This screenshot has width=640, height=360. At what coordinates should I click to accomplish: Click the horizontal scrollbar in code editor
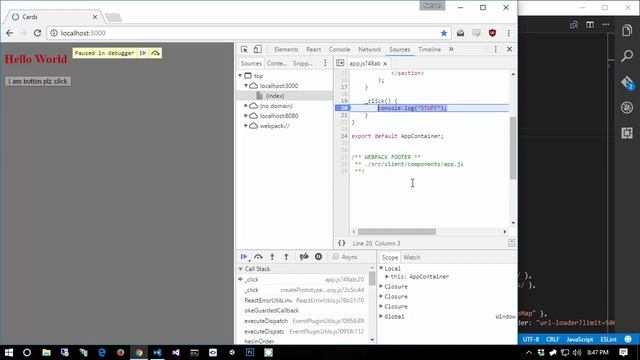(397, 232)
